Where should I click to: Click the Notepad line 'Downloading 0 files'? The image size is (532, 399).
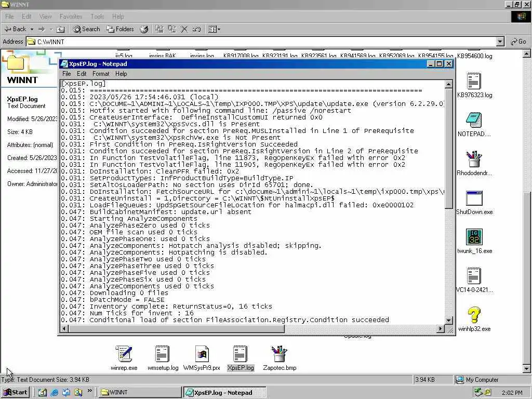(115, 293)
